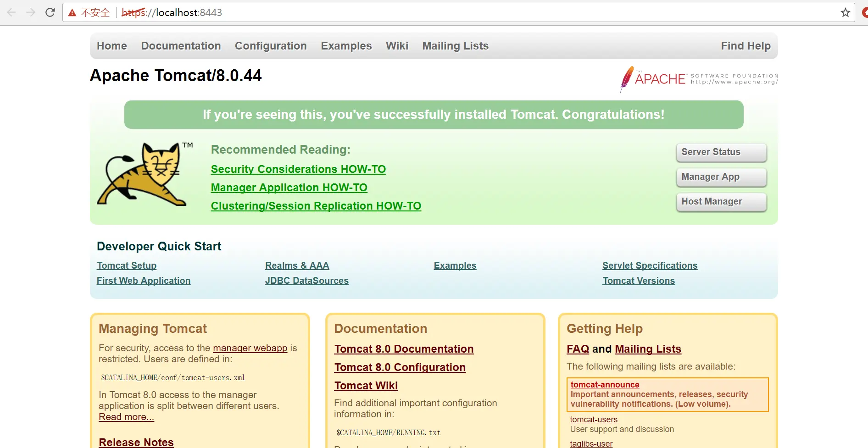Follow the manager webapp link
This screenshot has height=448, width=868.
250,348
